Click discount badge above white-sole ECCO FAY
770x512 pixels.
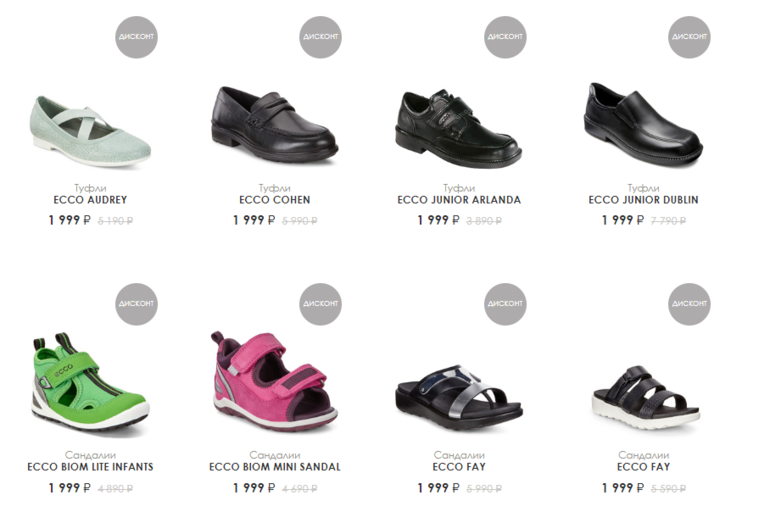(689, 304)
